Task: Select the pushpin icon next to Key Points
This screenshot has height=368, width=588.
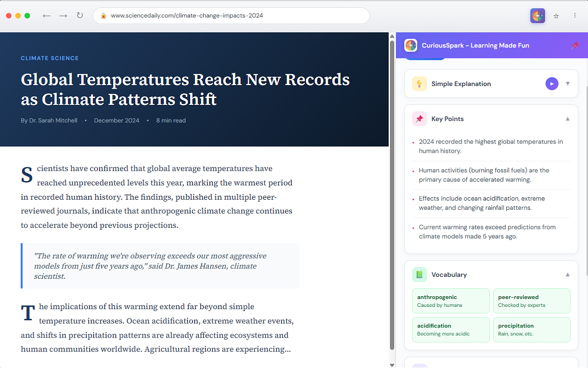Action: pos(419,118)
